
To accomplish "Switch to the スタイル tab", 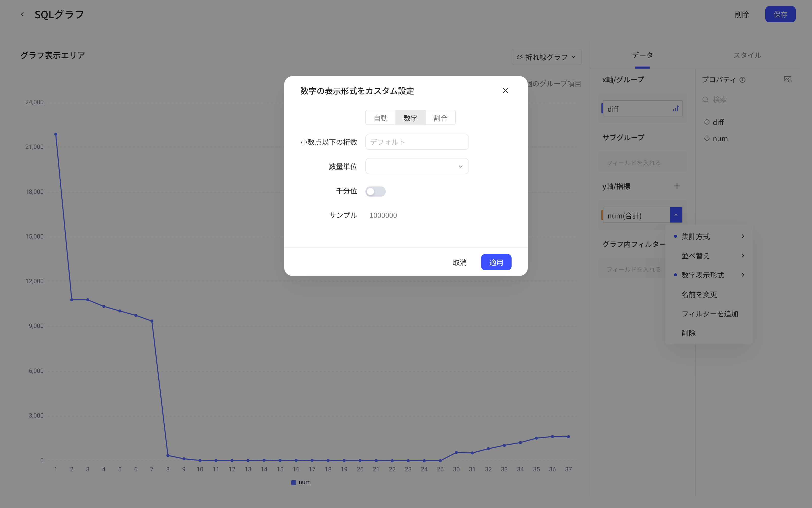I will click(x=747, y=55).
